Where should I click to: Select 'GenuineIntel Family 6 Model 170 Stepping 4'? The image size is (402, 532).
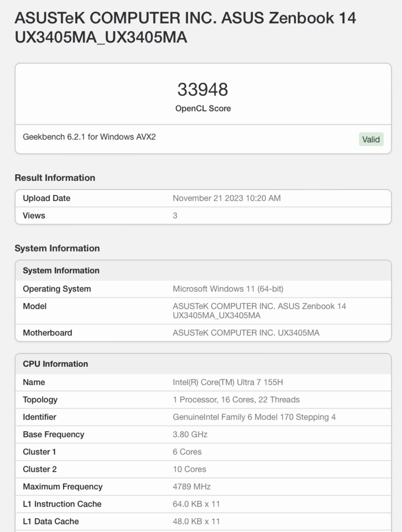click(x=254, y=417)
